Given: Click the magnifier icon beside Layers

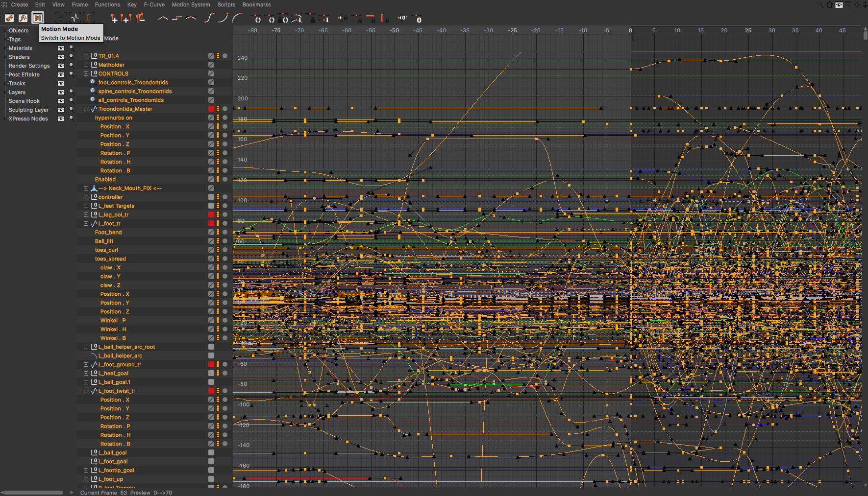Looking at the screenshot, I should (72, 92).
